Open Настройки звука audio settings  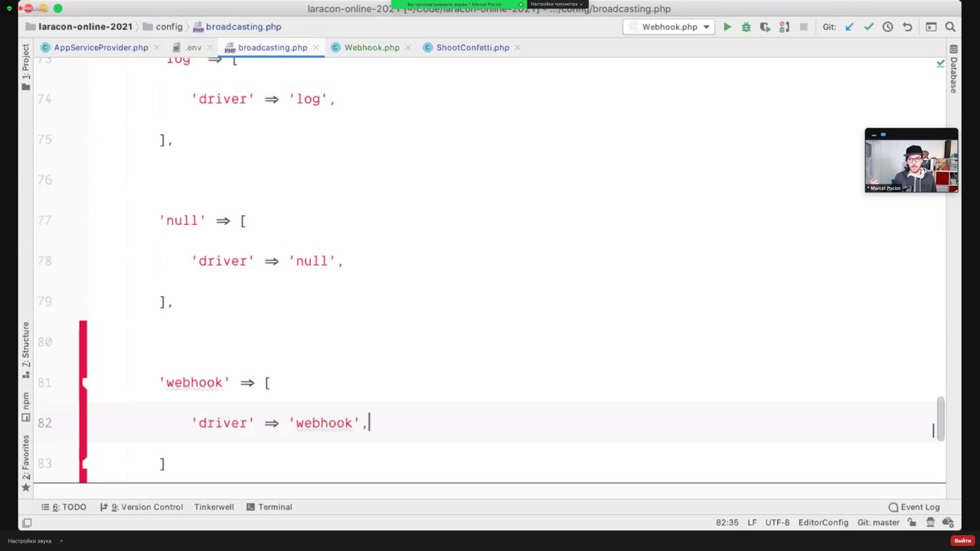point(30,541)
